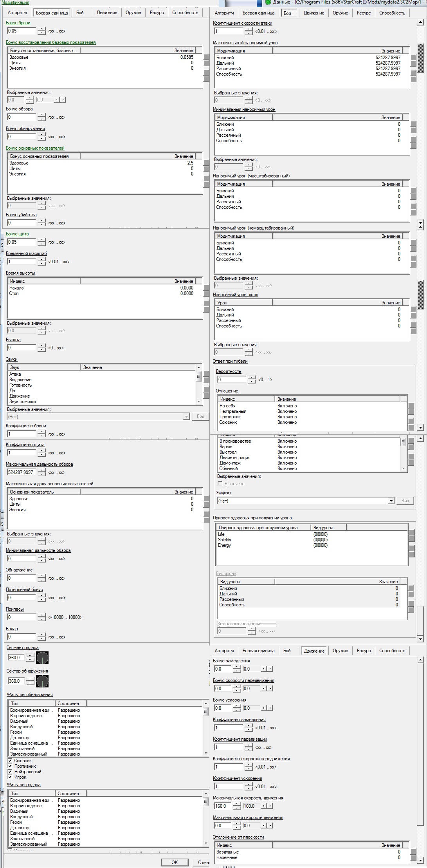This screenshot has width=427, height=868.
Task: Click the Значение column header in Звуки list
Action: (138, 367)
